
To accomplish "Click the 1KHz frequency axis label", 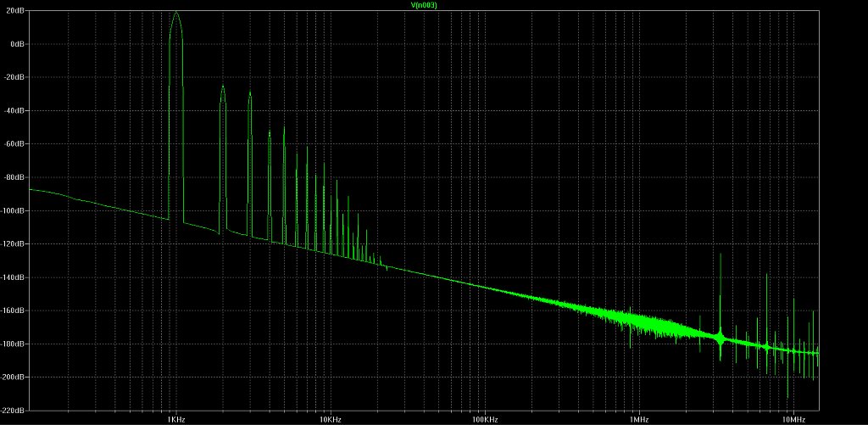I will tap(176, 419).
